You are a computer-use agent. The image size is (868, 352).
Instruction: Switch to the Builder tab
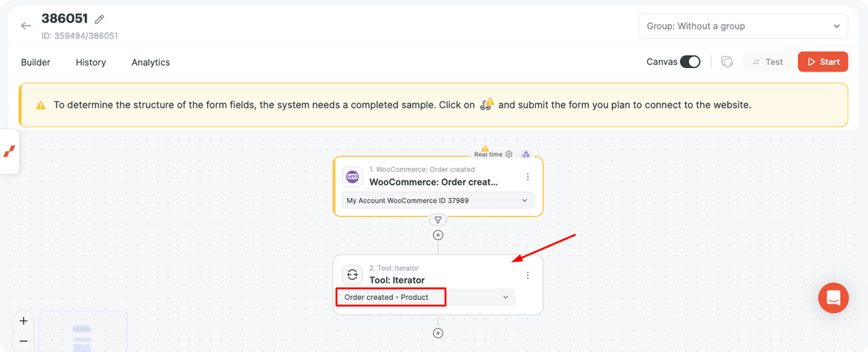[x=35, y=62]
